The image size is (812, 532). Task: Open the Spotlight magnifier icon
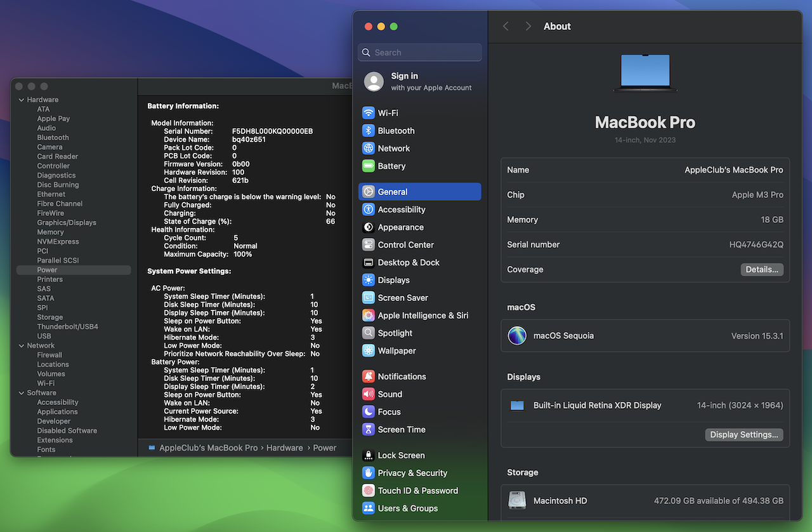(x=369, y=333)
